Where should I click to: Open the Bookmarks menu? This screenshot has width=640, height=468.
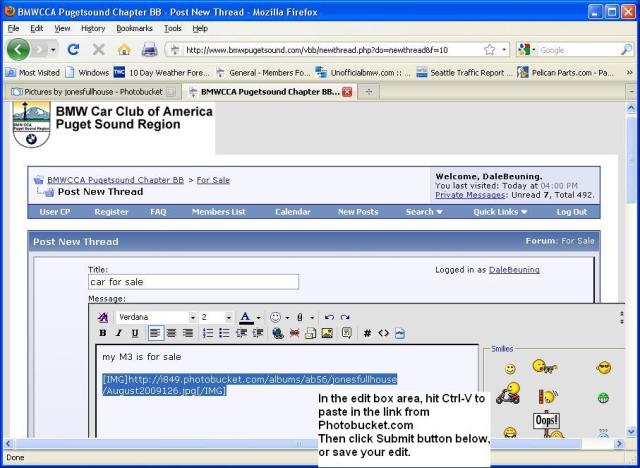(x=134, y=28)
